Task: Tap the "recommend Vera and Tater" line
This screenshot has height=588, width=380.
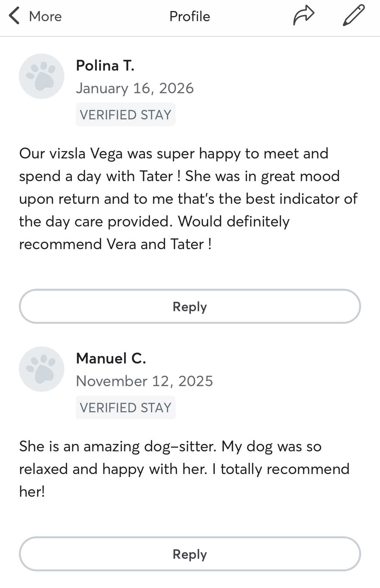Action: pyautogui.click(x=115, y=244)
